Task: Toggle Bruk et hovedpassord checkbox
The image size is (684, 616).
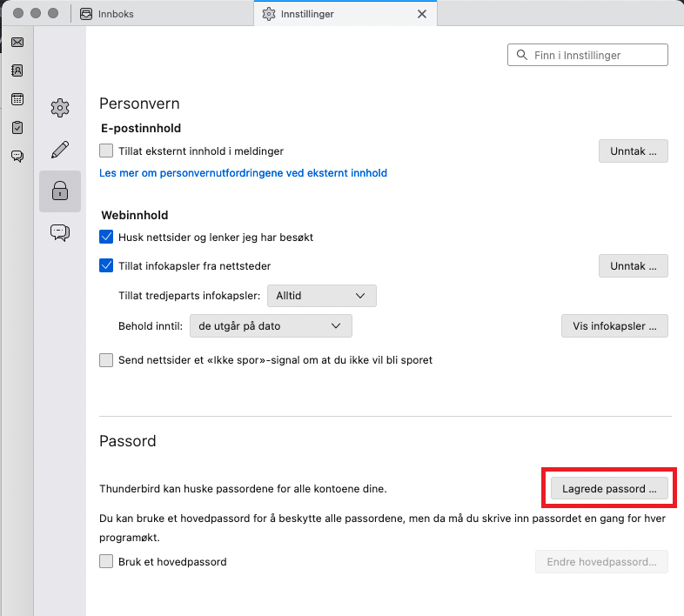Action: (x=106, y=561)
